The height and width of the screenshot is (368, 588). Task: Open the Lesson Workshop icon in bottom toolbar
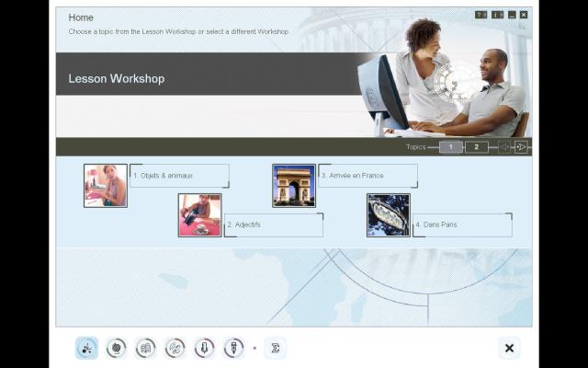[87, 348]
